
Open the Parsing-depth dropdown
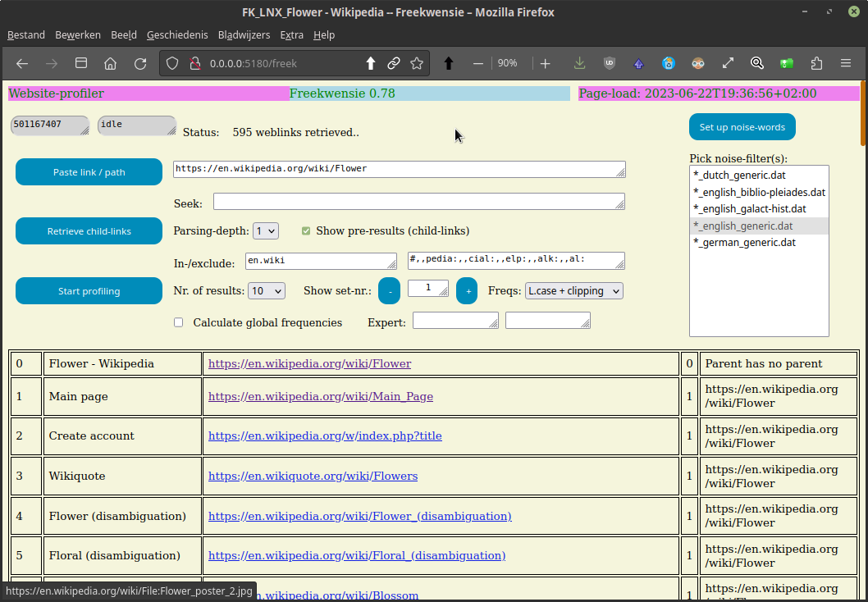click(266, 230)
